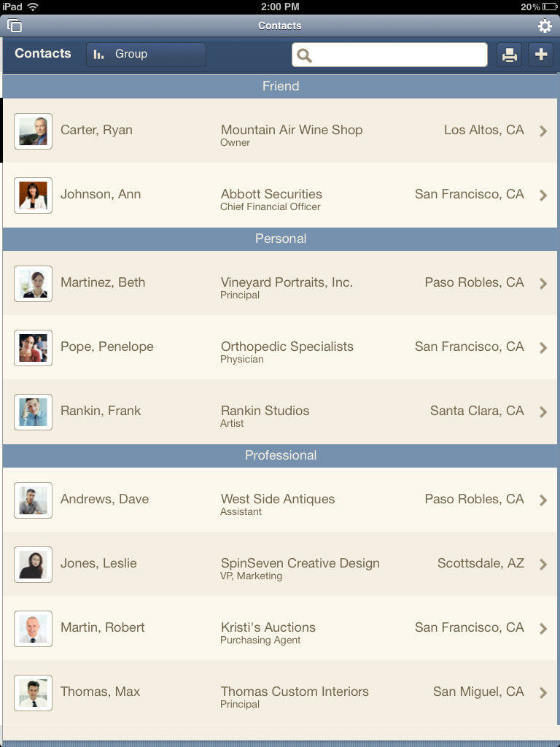
Task: Open the settings gear icon
Action: pos(545,26)
